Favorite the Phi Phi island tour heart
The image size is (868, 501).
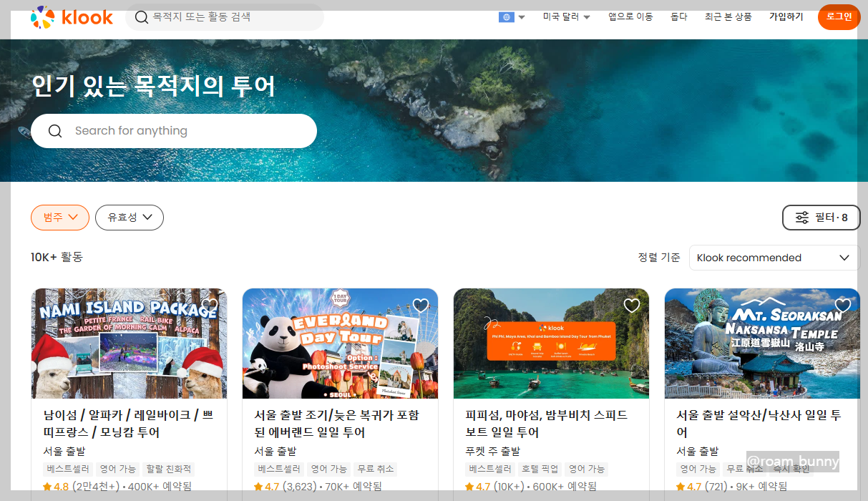click(632, 306)
